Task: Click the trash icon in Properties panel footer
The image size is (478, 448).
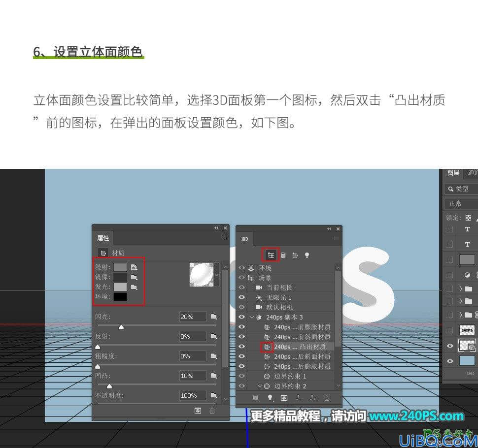Action: [212, 411]
